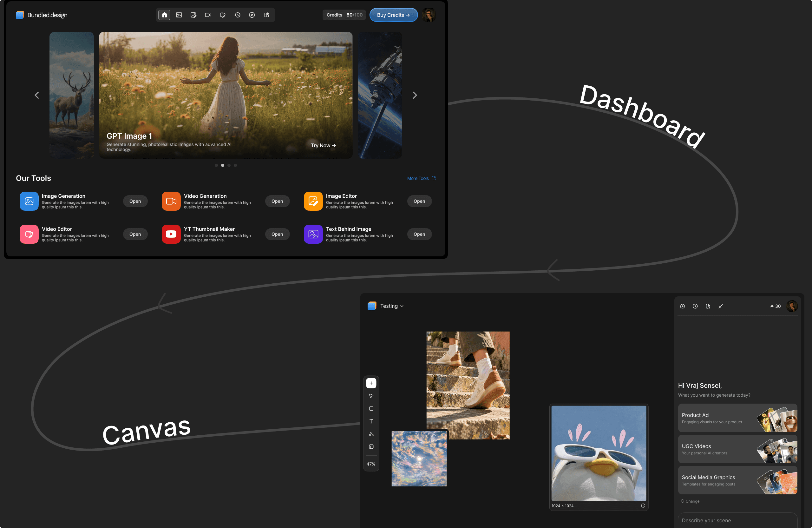Click the Describe your scene input
This screenshot has width=812, height=528.
tap(738, 520)
